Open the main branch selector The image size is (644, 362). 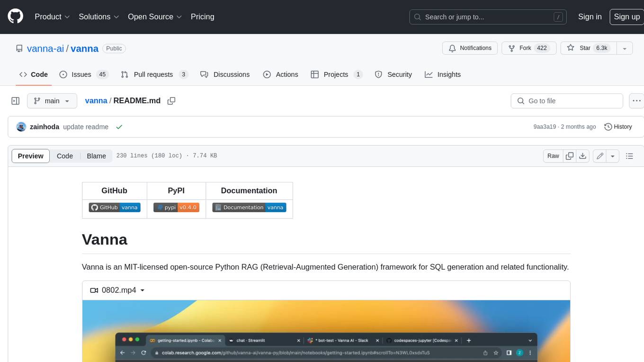tap(52, 101)
